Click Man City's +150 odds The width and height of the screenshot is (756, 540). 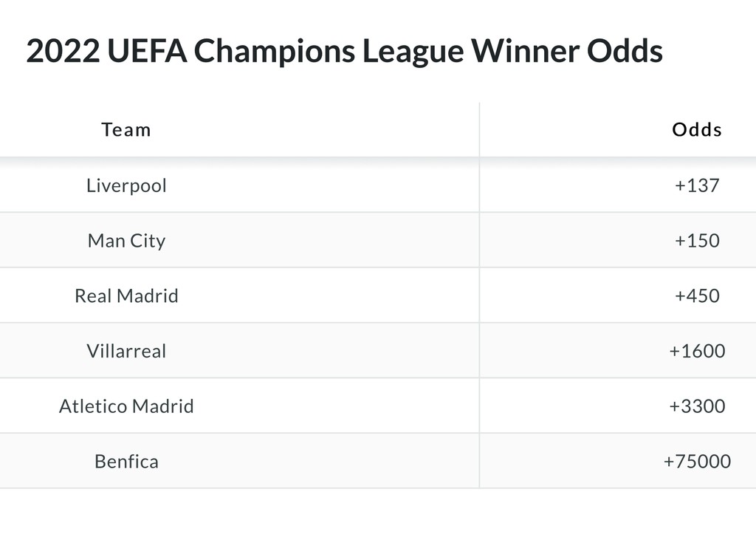(x=696, y=241)
